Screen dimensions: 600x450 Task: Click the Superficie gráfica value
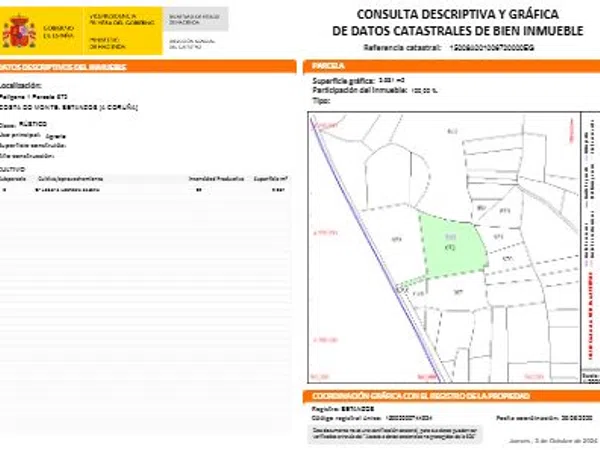(x=390, y=80)
